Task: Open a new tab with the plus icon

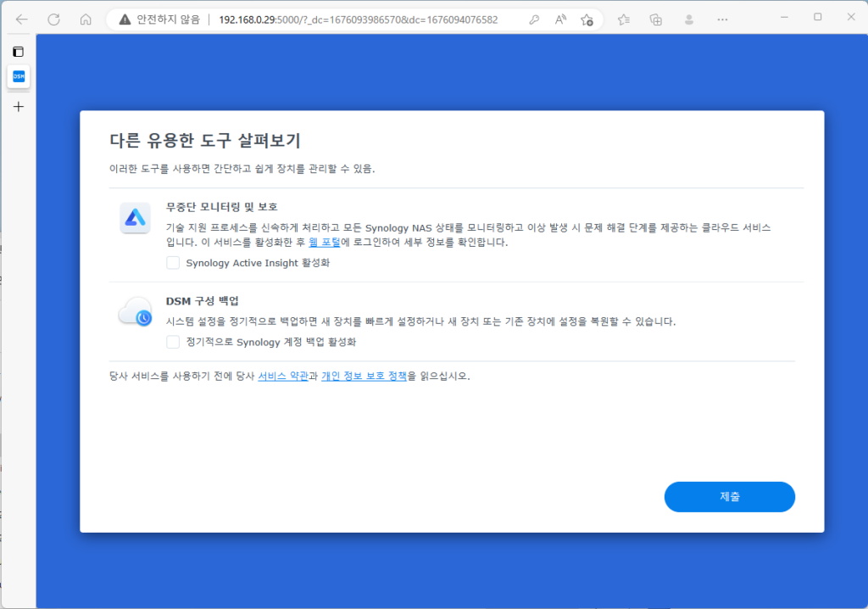Action: point(19,106)
